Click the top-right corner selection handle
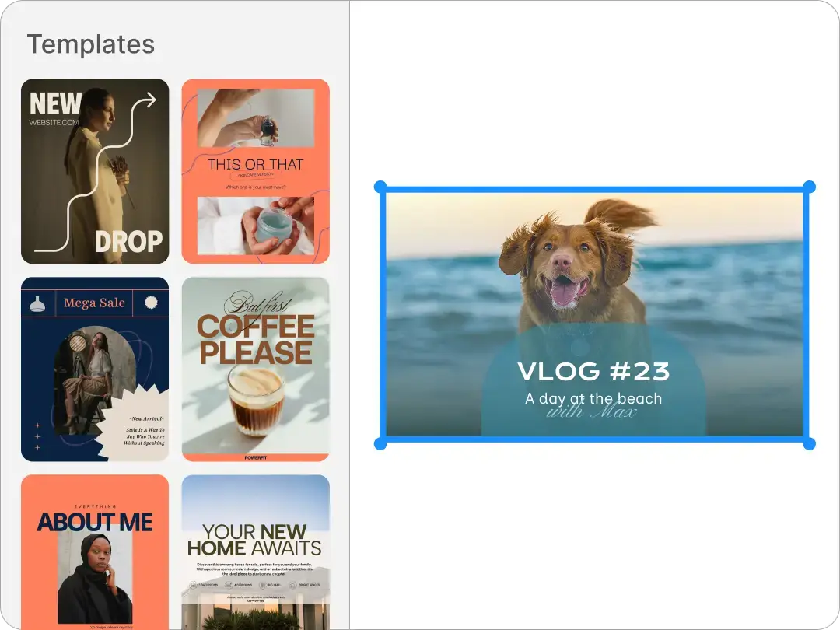Image resolution: width=840 pixels, height=630 pixels. [809, 187]
